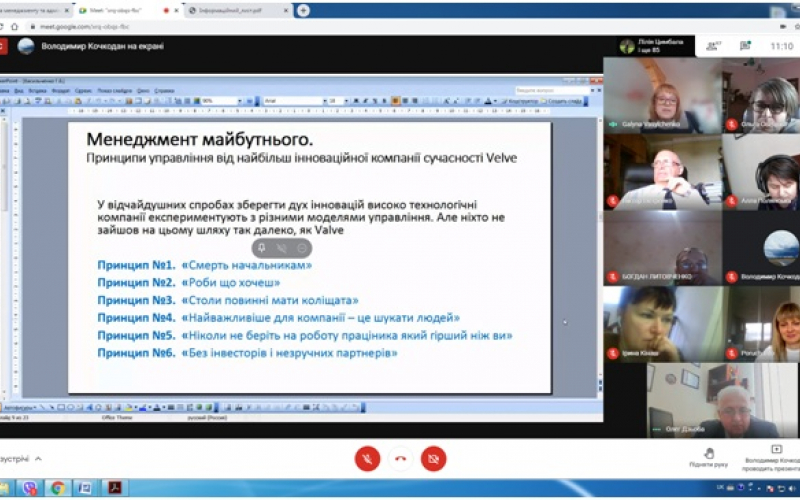800x500 pixels.
Task: Select the Rectangle drawing tool
Action: tap(61, 407)
